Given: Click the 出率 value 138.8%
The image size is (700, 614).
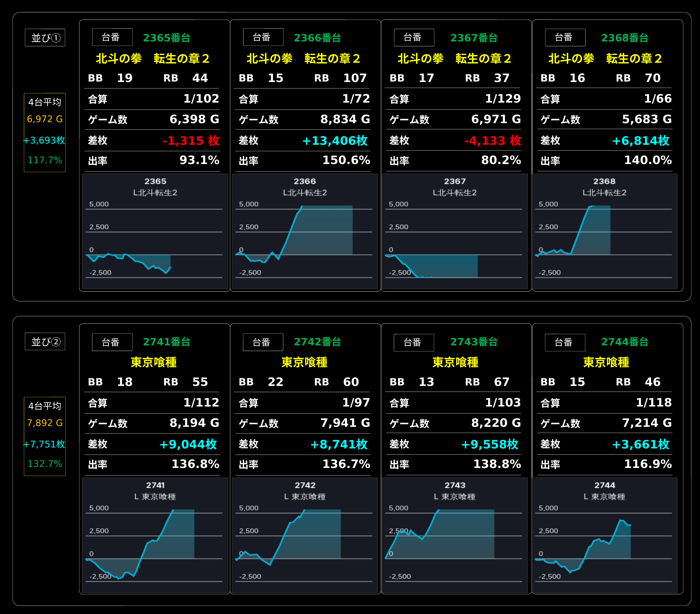Looking at the screenshot, I should click(497, 464).
